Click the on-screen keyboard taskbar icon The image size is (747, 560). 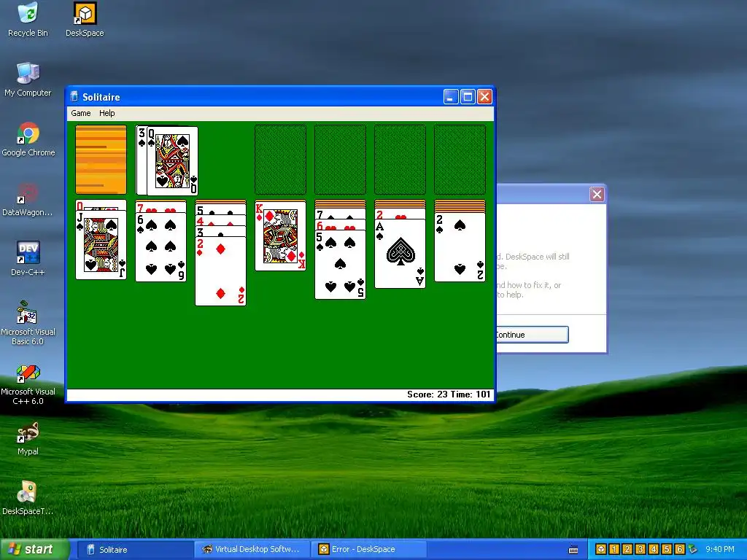tap(573, 550)
